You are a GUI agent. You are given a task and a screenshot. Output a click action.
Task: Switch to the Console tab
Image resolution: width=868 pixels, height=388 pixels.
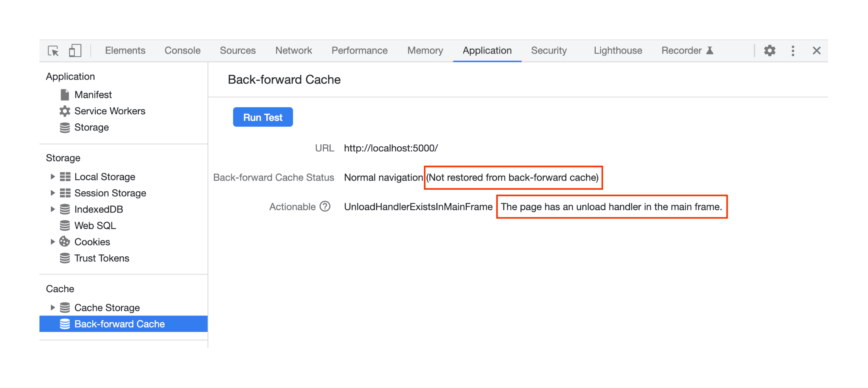(182, 51)
